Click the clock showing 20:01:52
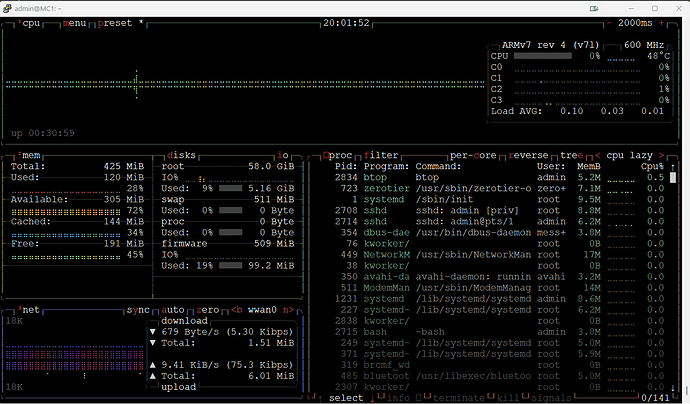690x404 pixels. [x=346, y=23]
